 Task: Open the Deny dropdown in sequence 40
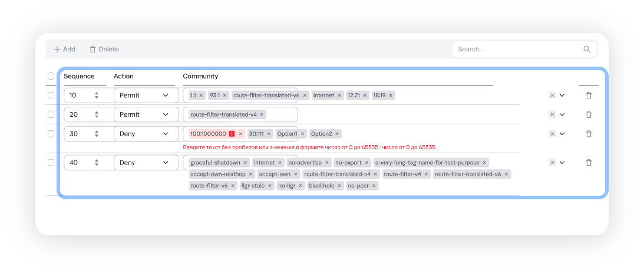click(x=146, y=163)
